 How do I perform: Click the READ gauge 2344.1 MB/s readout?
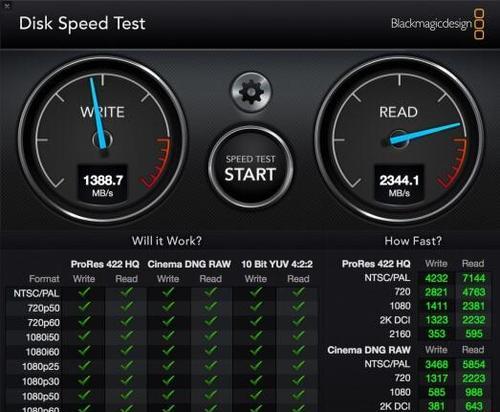(399, 184)
